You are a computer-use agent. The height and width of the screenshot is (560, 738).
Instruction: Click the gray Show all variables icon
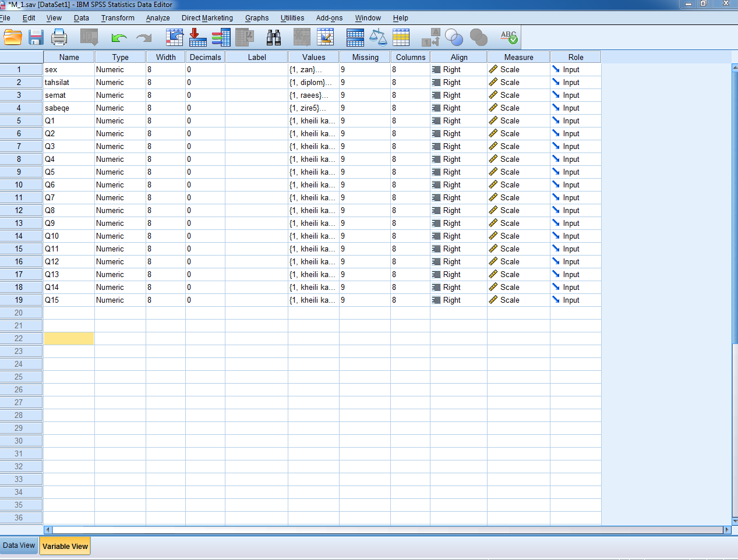pyautogui.click(x=478, y=38)
